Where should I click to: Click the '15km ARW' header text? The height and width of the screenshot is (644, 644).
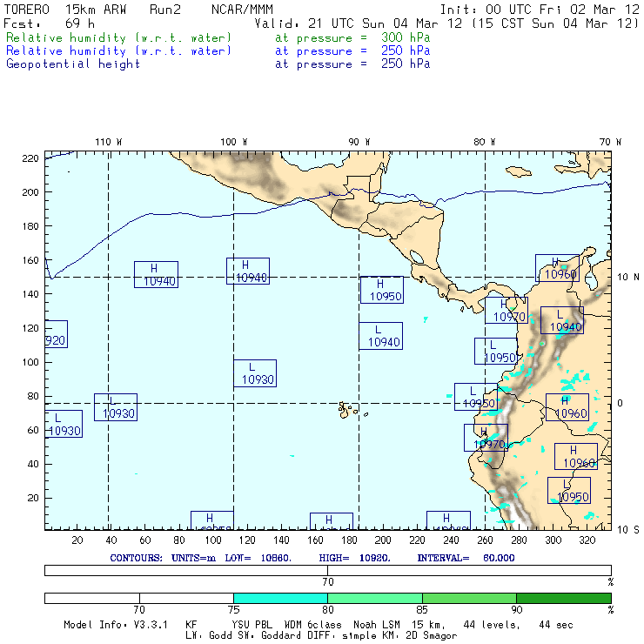click(96, 10)
